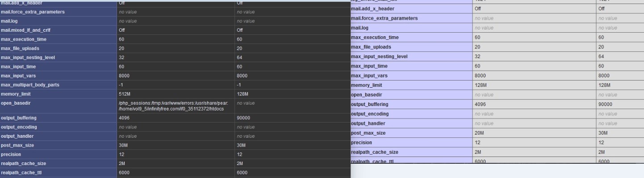Click max_execution_time label in dark table

click(x=24, y=39)
